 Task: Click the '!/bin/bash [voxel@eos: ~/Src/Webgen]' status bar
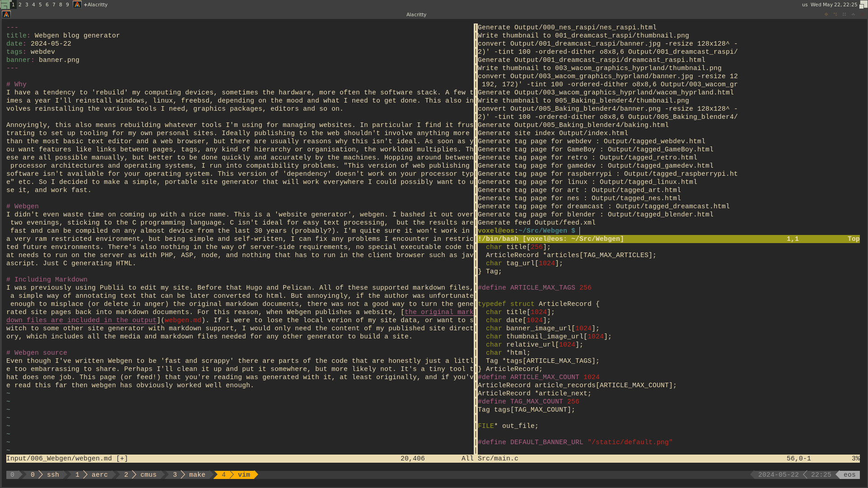[x=668, y=239]
